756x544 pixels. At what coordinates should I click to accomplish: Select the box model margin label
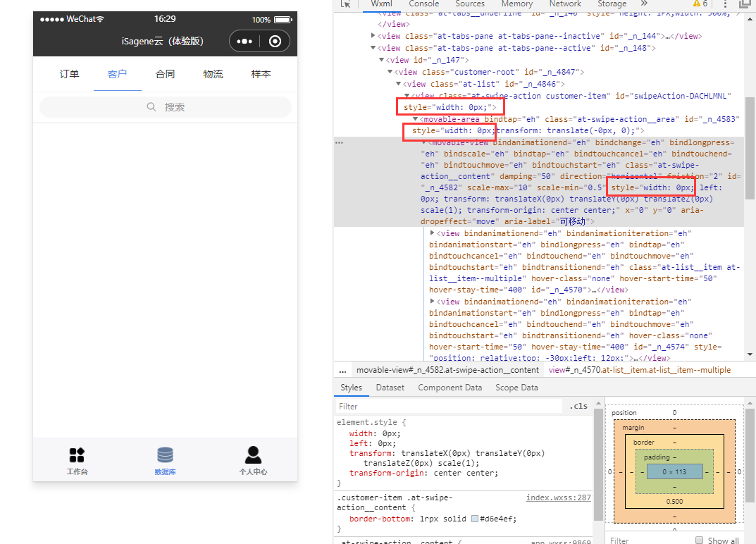click(x=633, y=427)
